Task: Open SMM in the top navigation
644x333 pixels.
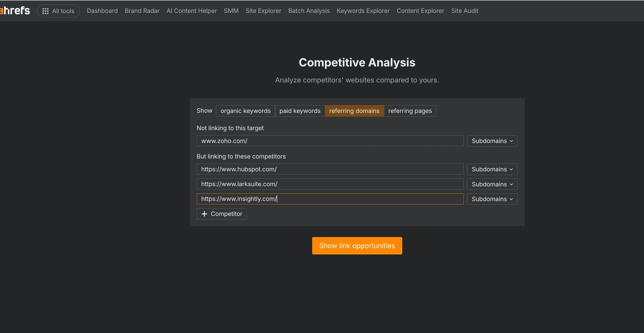Action: pyautogui.click(x=231, y=11)
